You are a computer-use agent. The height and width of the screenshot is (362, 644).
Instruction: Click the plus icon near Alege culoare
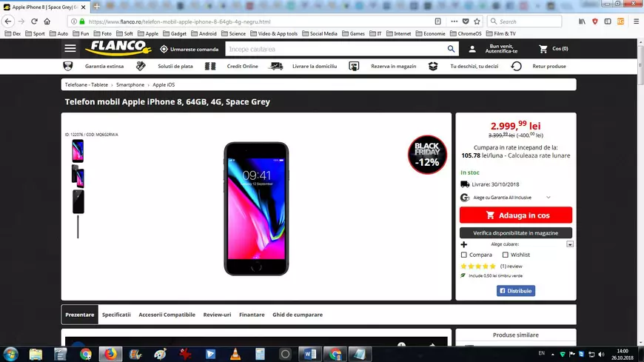[x=463, y=244]
